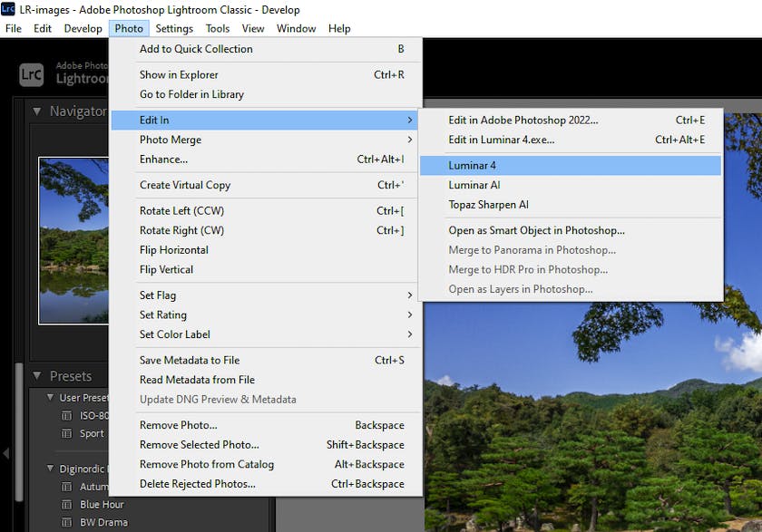Open the Edit menu
The image size is (762, 532).
click(x=43, y=29)
